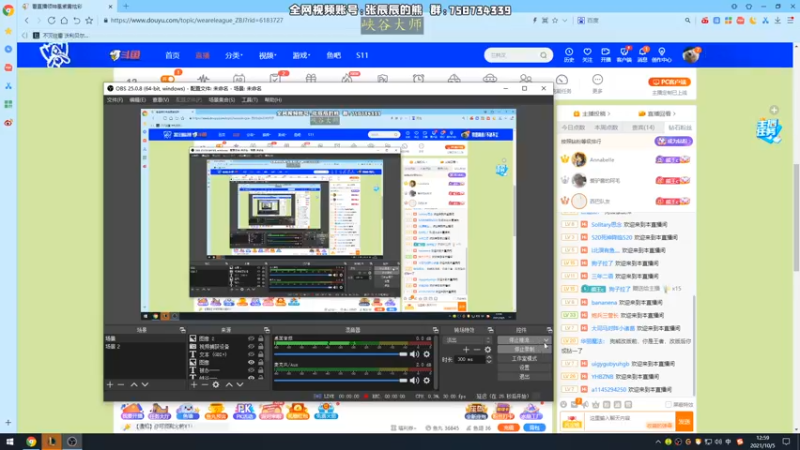Image resolution: width=800 pixels, height=450 pixels.
Task: Open Douyu video menu
Action: click(x=267, y=55)
